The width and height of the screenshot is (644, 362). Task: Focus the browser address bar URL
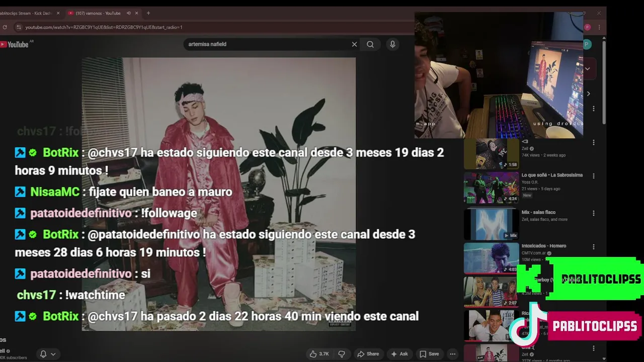(104, 27)
